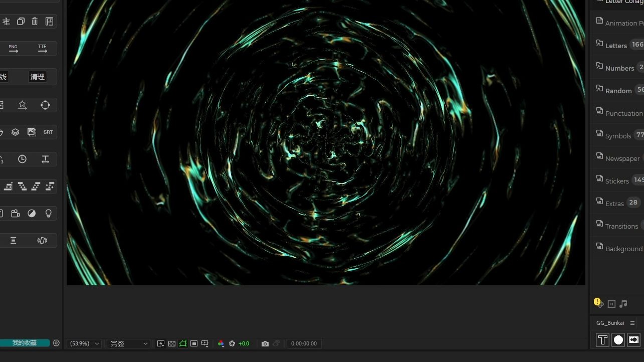Open settings hexagon gear beside 我的收藏
Screen dimensions: 644x362
56,343
